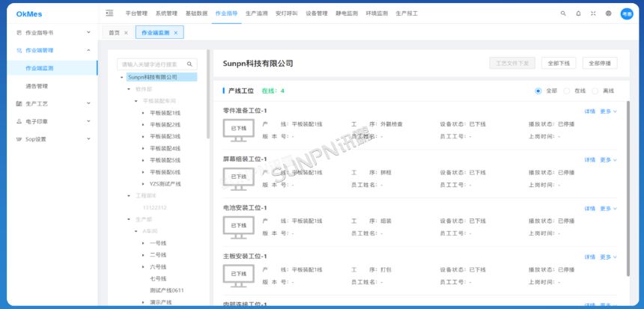
Task: Open the 安灯呼叫 top menu
Action: click(287, 13)
